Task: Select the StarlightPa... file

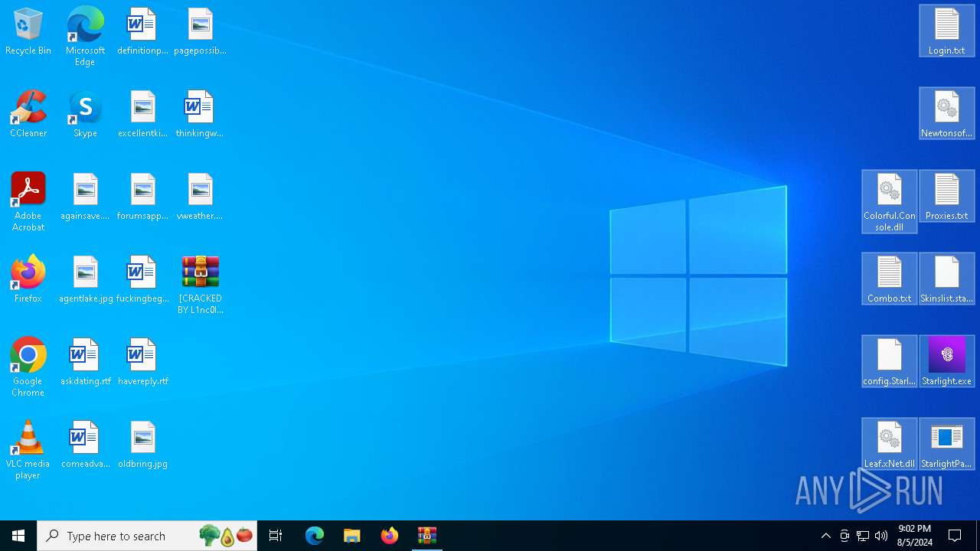Action: [x=947, y=444]
